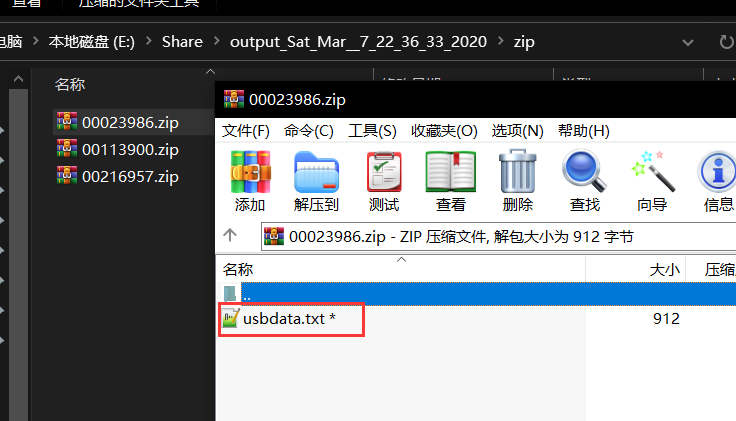
Task: Click the 解压到 (Extract to) folder icon
Action: click(x=316, y=172)
